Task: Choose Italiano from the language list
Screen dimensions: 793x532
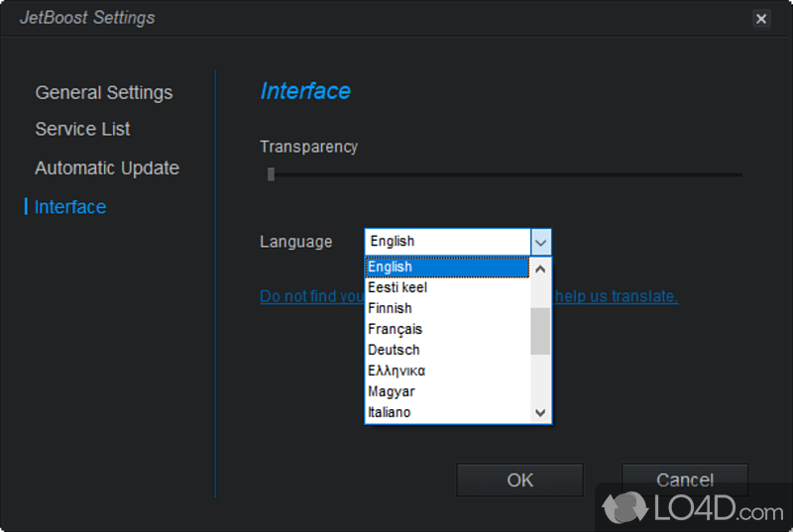Action: click(x=446, y=412)
